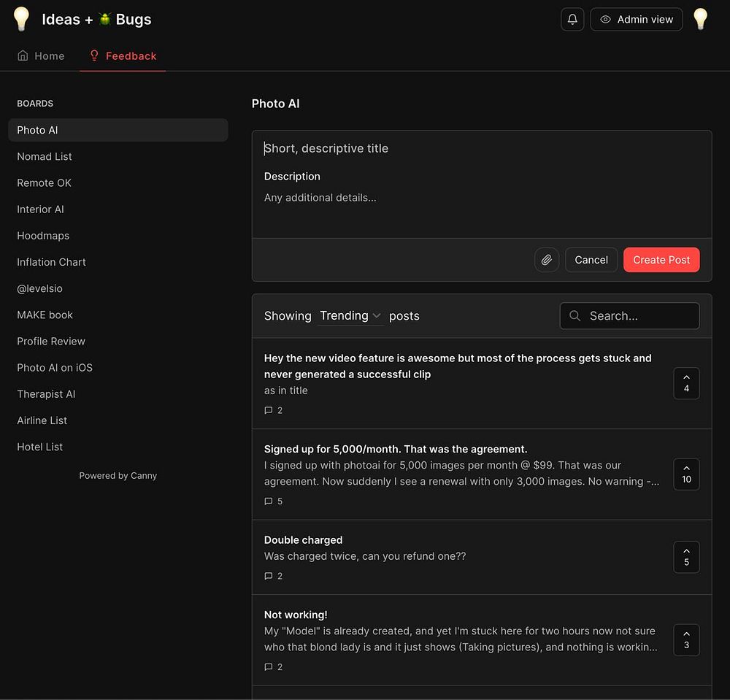730x700 pixels.
Task: Open the Trending sort dropdown
Action: (350, 315)
